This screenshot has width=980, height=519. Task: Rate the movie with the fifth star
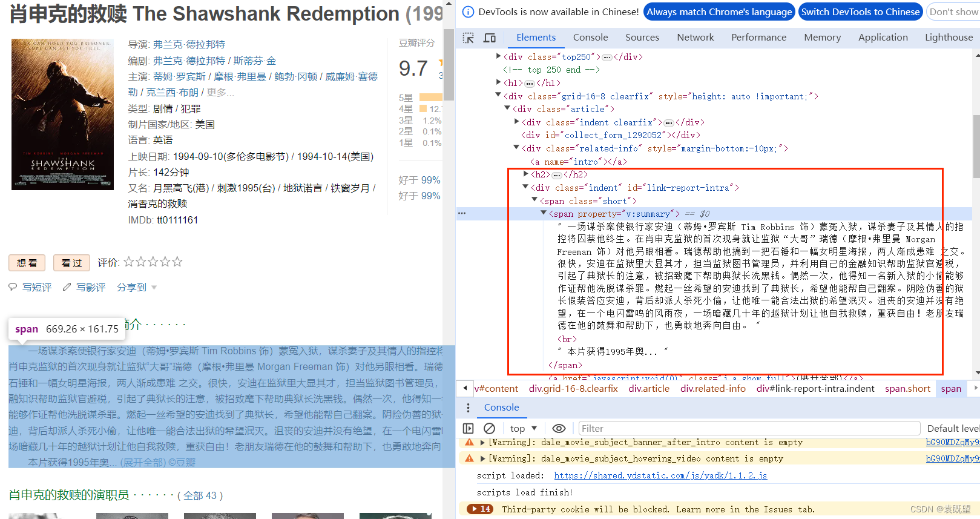[177, 262]
